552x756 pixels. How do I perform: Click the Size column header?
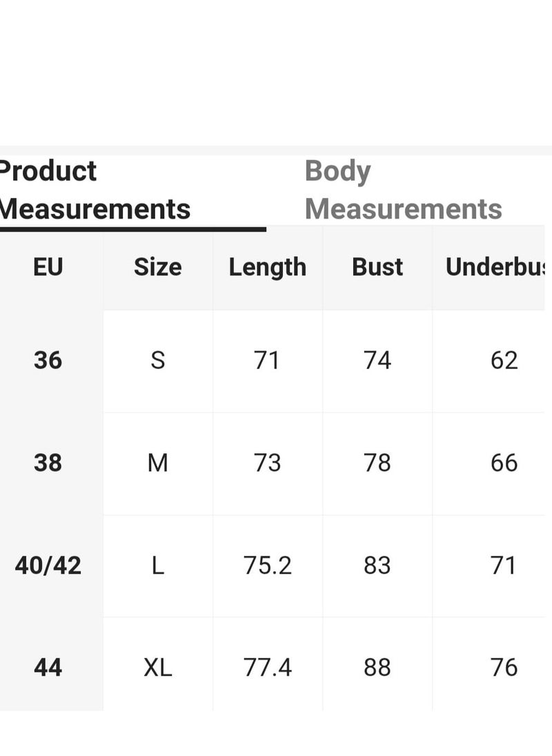click(x=157, y=267)
